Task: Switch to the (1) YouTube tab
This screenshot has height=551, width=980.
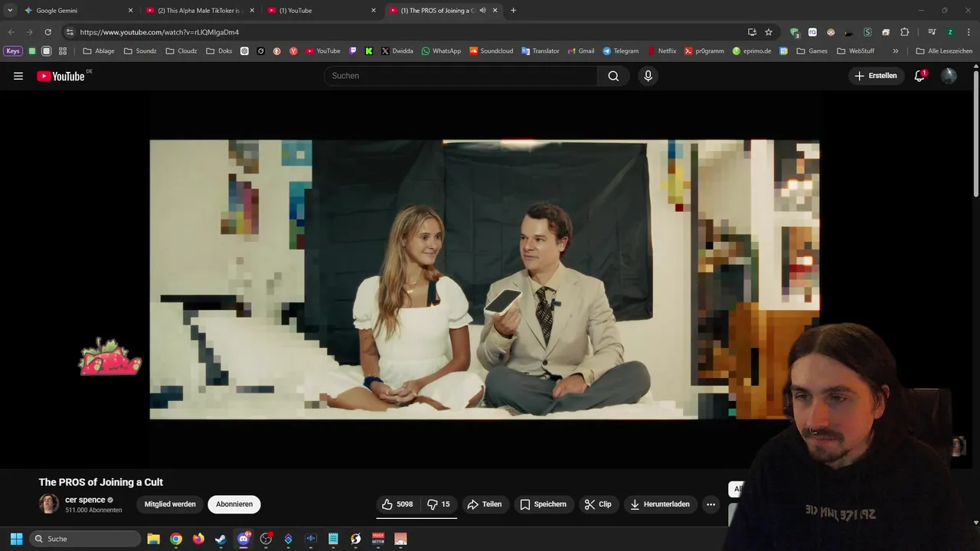Action: click(x=322, y=11)
